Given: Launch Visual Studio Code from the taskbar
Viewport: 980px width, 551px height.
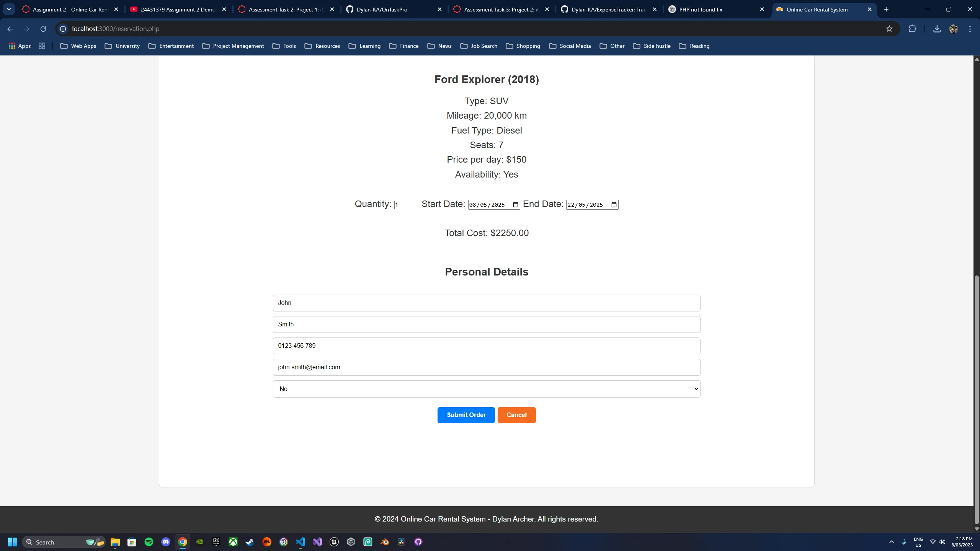Looking at the screenshot, I should click(301, 542).
